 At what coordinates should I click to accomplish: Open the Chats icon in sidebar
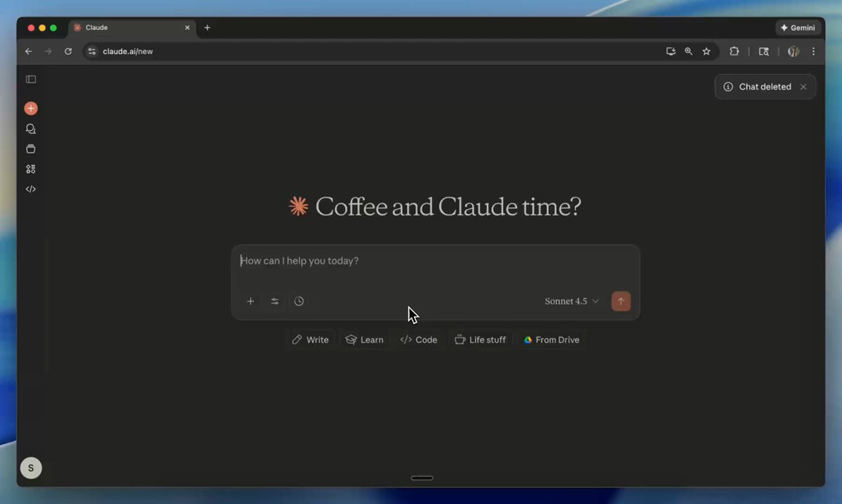tap(31, 129)
